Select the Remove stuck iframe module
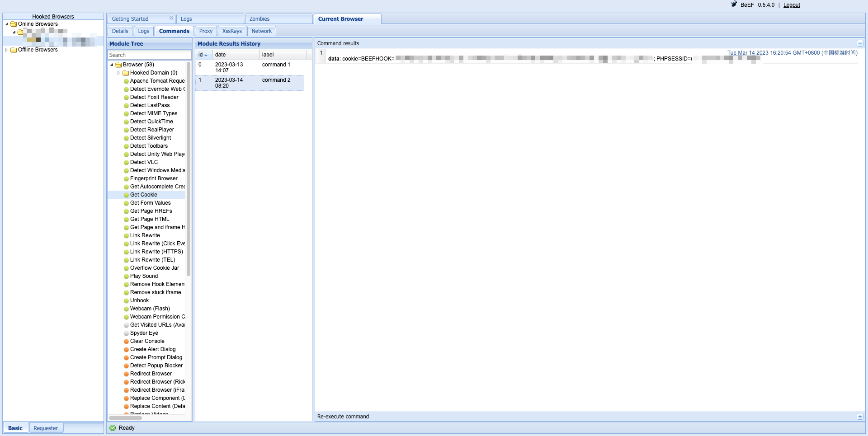This screenshot has height=436, width=868. pos(156,293)
